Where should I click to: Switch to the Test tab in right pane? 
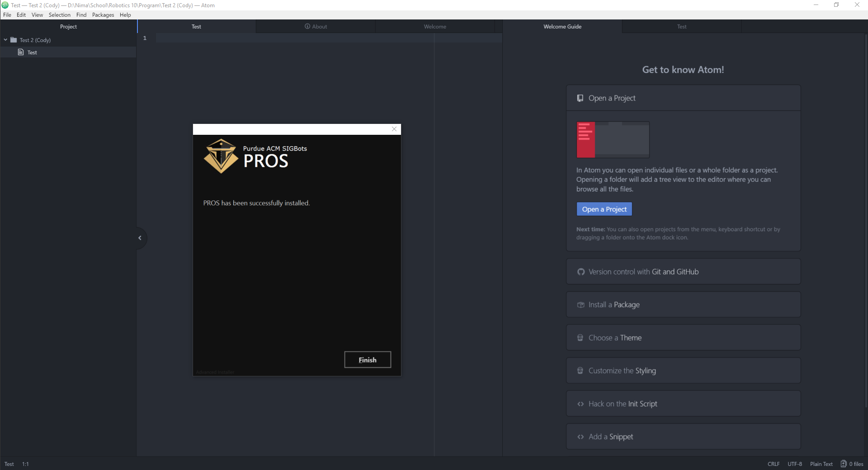coord(682,26)
